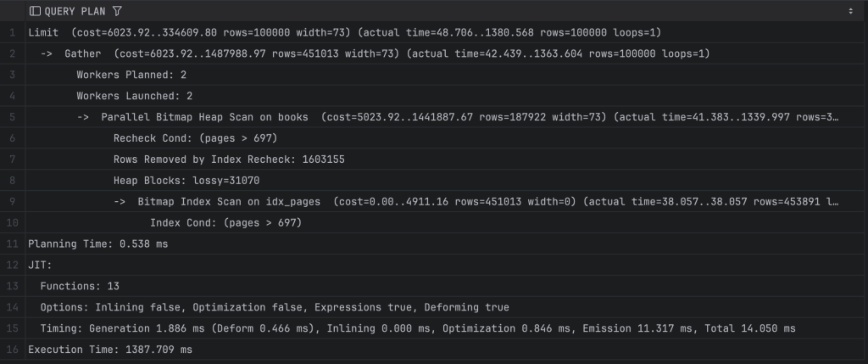The image size is (868, 364).
Task: Click the Planning Time row
Action: tap(98, 244)
